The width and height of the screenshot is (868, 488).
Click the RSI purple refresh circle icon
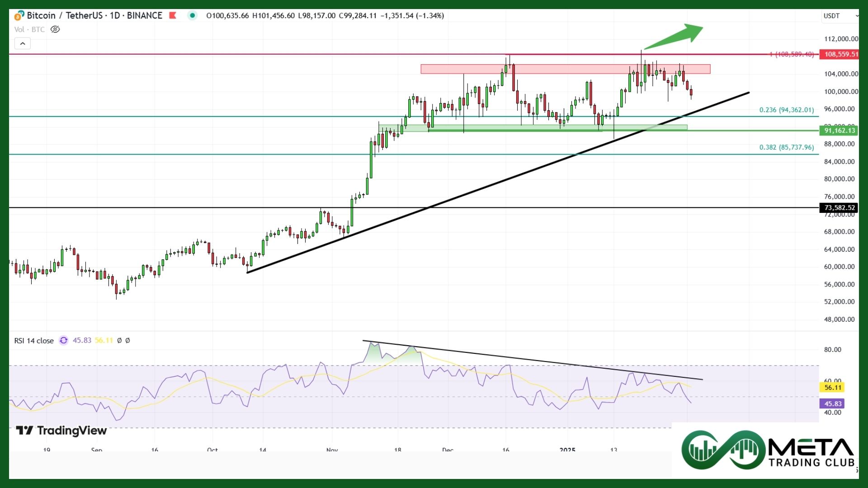(x=64, y=341)
